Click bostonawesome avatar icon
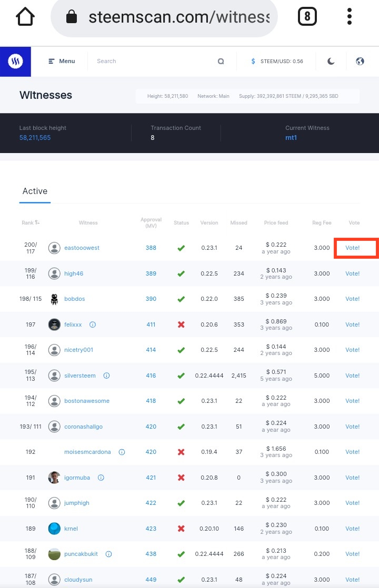 pyautogui.click(x=54, y=401)
